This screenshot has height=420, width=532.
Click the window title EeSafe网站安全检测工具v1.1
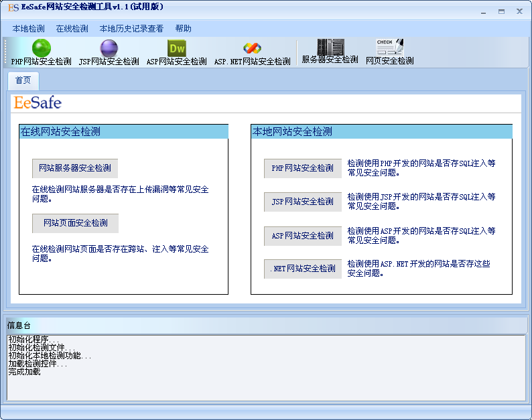pos(92,7)
